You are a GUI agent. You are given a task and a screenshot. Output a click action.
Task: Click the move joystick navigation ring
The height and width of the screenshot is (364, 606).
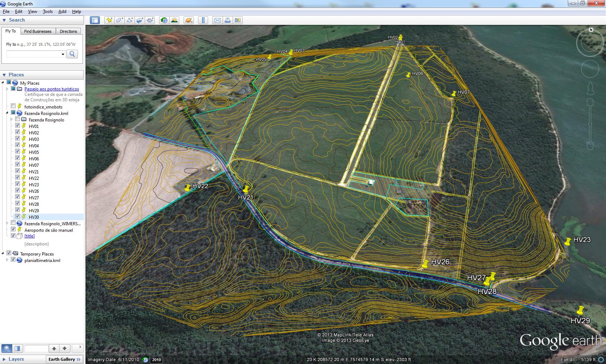tap(590, 68)
